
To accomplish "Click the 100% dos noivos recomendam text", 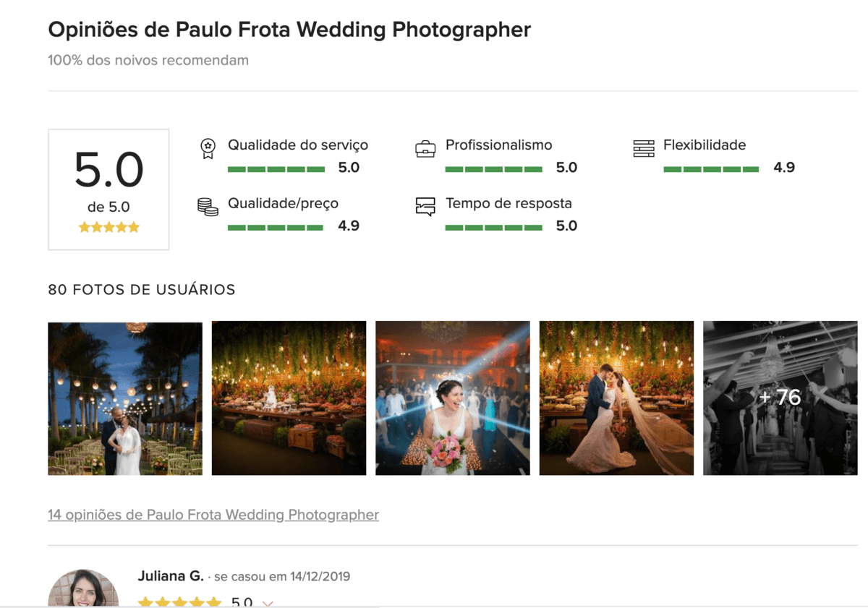I will [x=148, y=60].
